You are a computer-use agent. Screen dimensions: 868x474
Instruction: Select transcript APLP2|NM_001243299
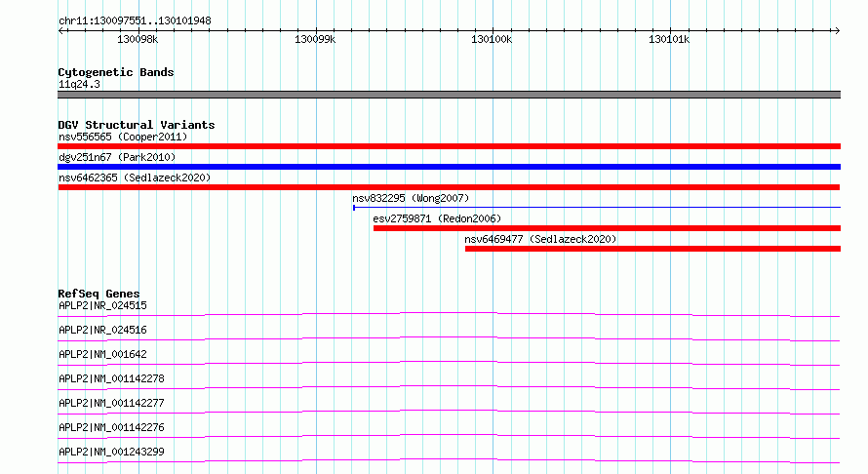coord(111,452)
